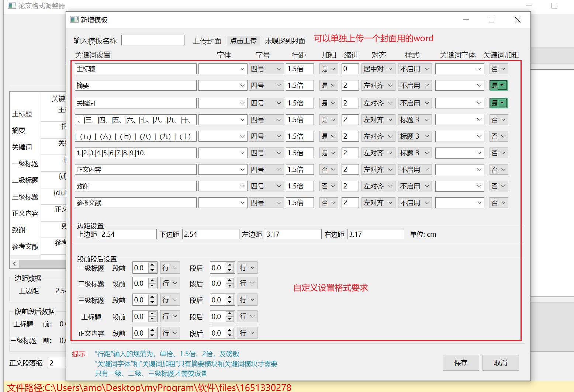
Task: Increase 二级标题 段后 spacing with up arrow
Action: 229,281
